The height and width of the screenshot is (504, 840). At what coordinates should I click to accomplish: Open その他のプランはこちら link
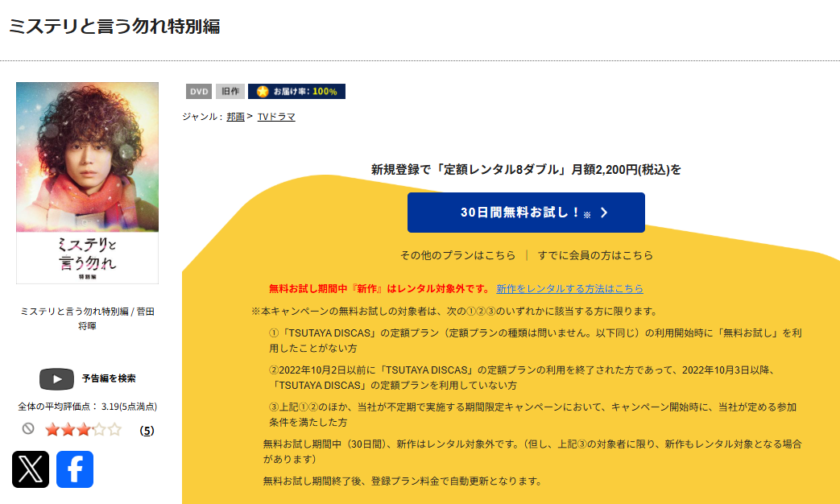click(x=458, y=255)
